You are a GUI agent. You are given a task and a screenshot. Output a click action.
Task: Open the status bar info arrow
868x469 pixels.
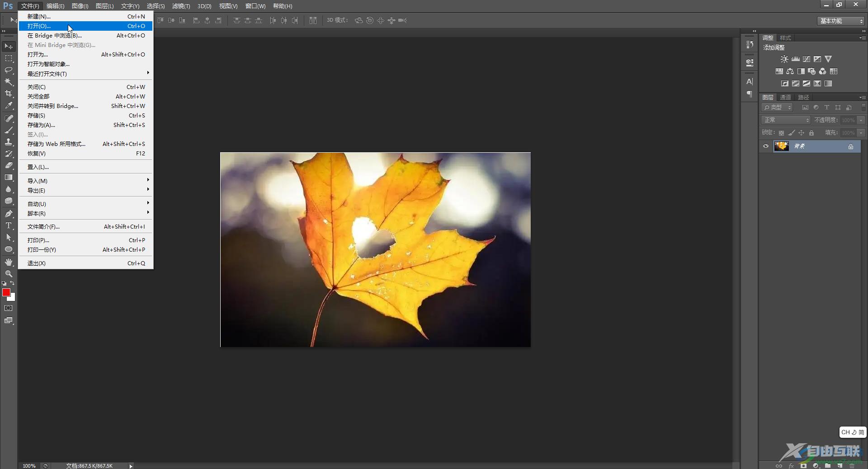click(131, 466)
